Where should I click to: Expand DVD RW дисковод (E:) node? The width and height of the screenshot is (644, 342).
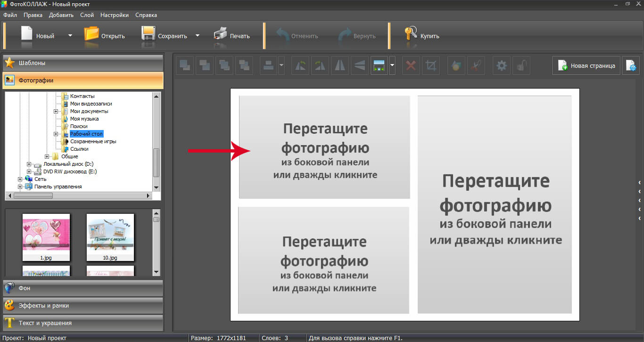click(29, 171)
